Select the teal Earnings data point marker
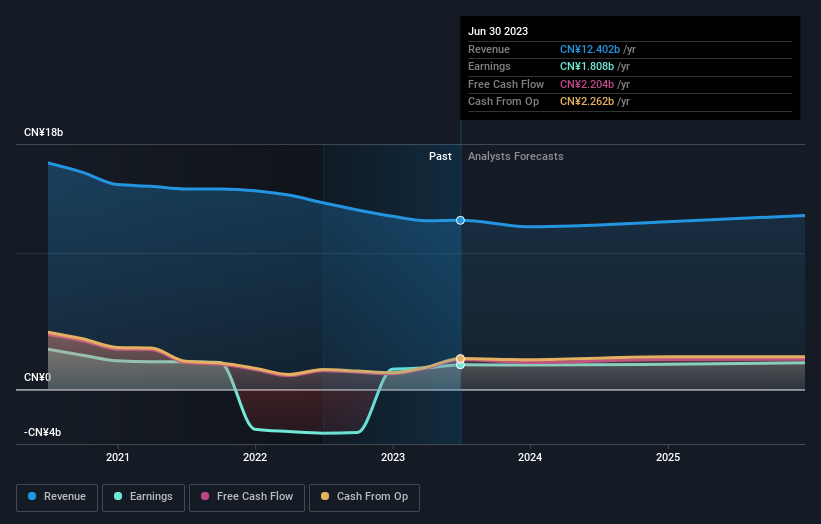The image size is (821, 524). pyautogui.click(x=460, y=365)
